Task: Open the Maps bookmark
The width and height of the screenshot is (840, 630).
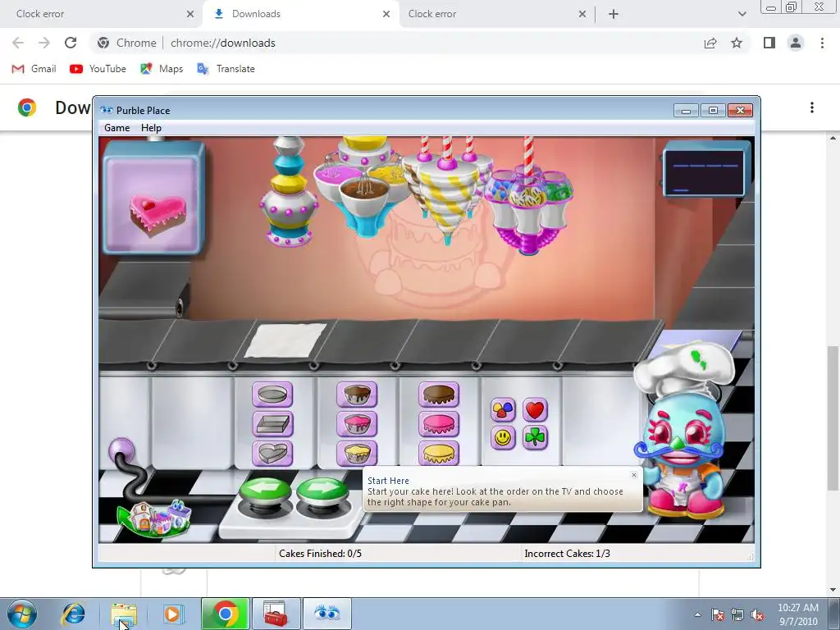Action: point(162,69)
